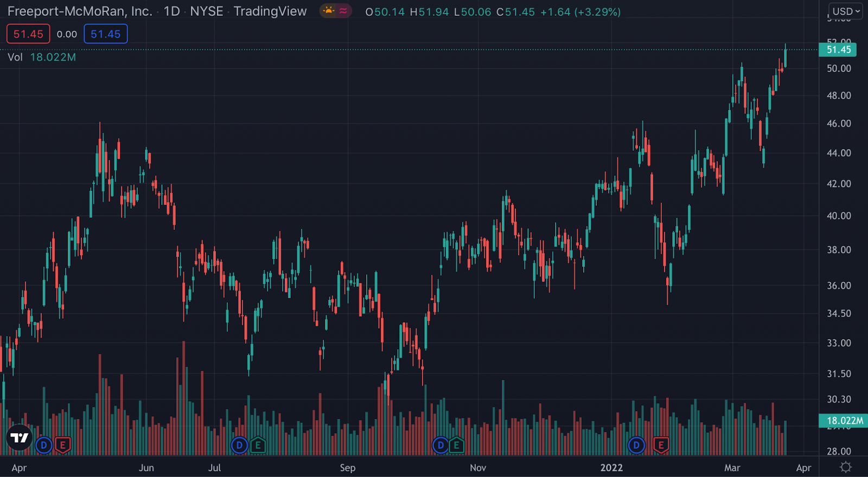Click the 36.00 price axis label
This screenshot has height=477, width=868.
pos(839,286)
